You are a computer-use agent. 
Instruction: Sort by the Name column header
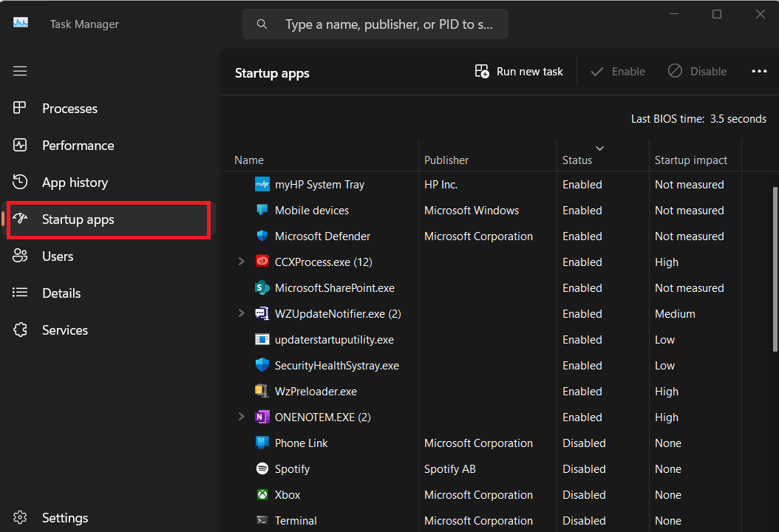(x=249, y=160)
